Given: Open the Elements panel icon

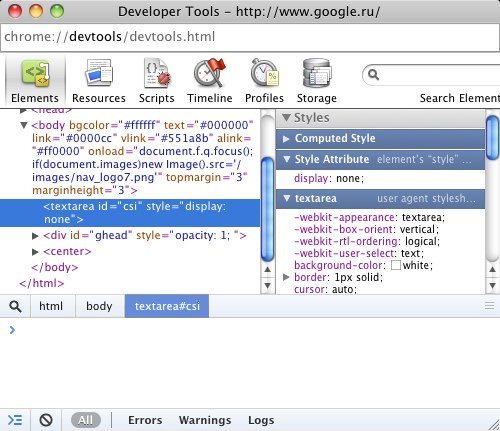Looking at the screenshot, I should point(35,73).
